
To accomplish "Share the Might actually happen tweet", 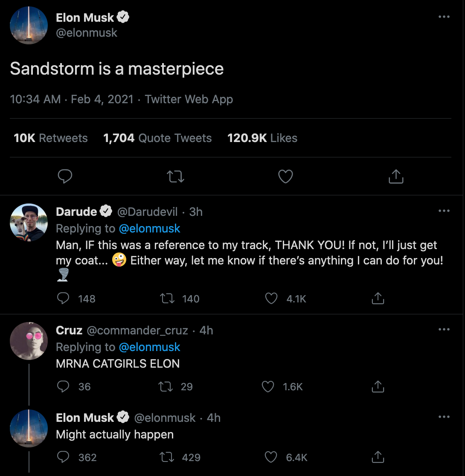I will click(378, 457).
